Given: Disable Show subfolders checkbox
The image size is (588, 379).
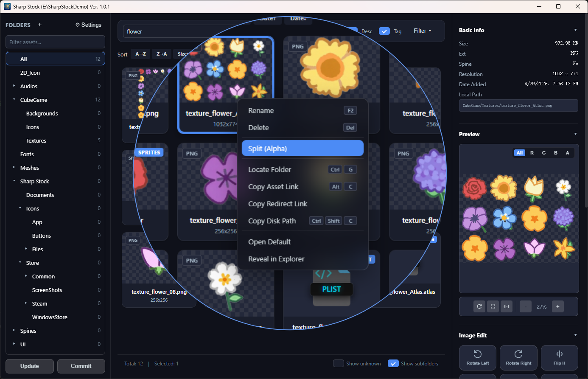Looking at the screenshot, I should tap(393, 363).
